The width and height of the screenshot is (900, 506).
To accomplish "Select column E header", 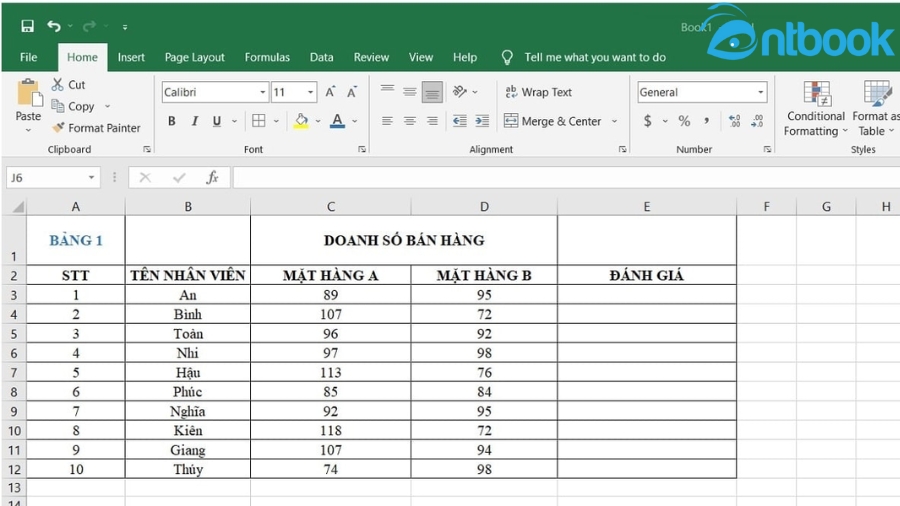I will click(647, 207).
